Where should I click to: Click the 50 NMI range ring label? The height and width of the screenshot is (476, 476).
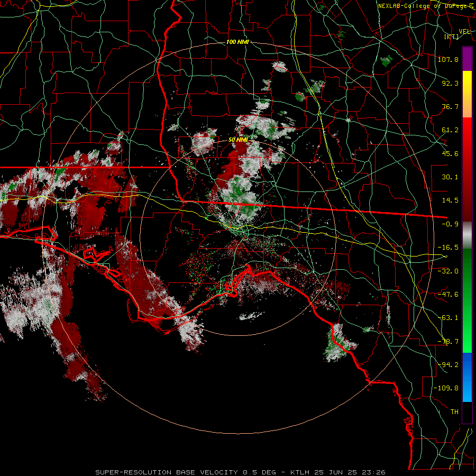239,140
